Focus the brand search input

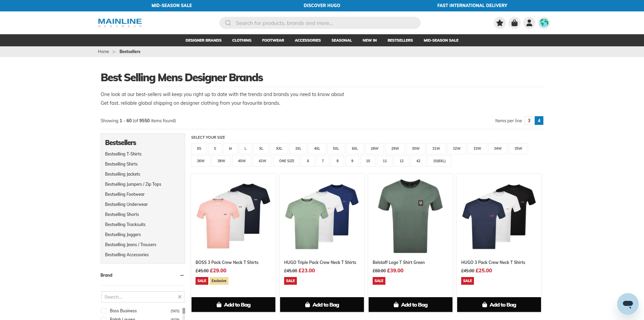click(x=143, y=297)
